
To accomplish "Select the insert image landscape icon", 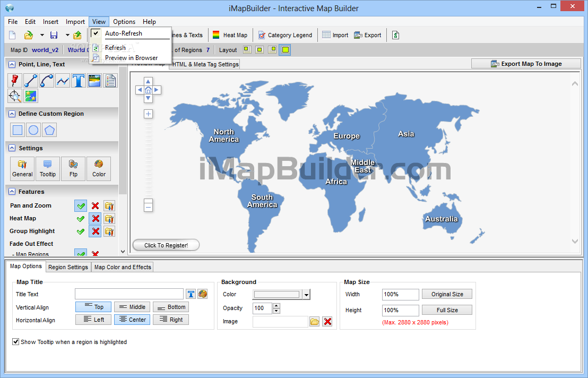I will (94, 81).
